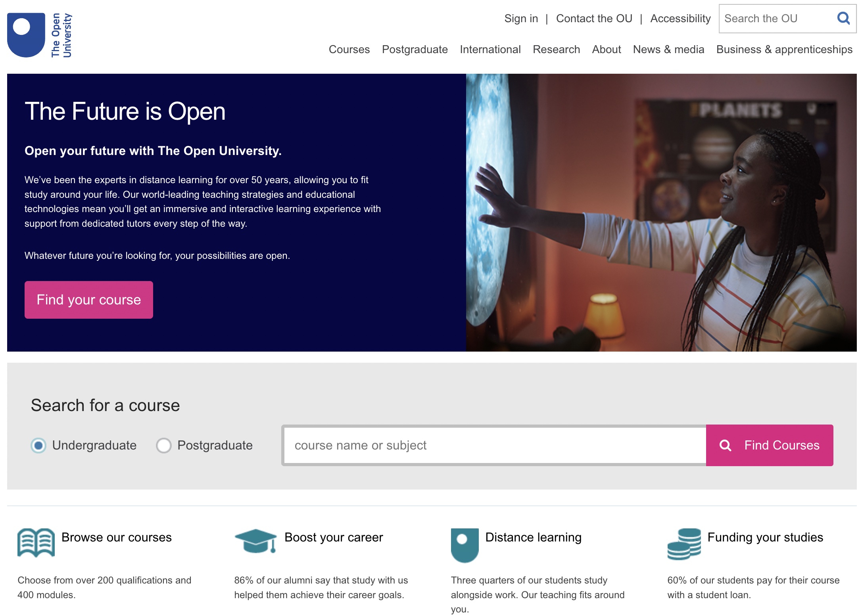
Task: Click the graduation cap icon
Action: click(x=256, y=541)
